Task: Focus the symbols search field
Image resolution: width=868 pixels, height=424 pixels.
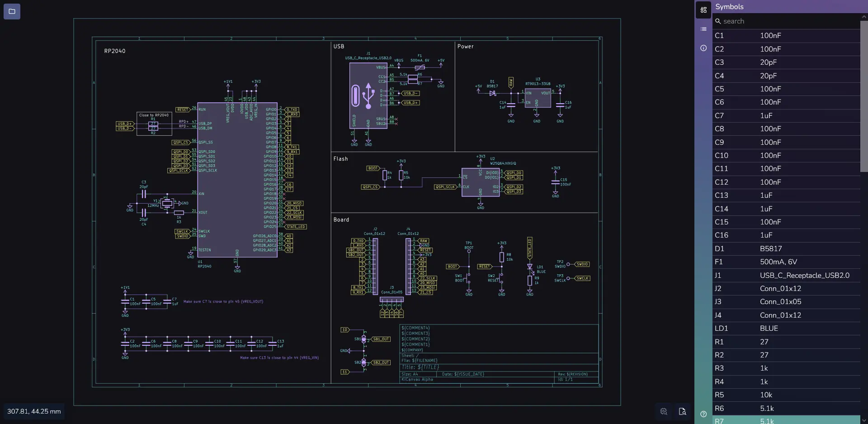Action: click(x=787, y=21)
